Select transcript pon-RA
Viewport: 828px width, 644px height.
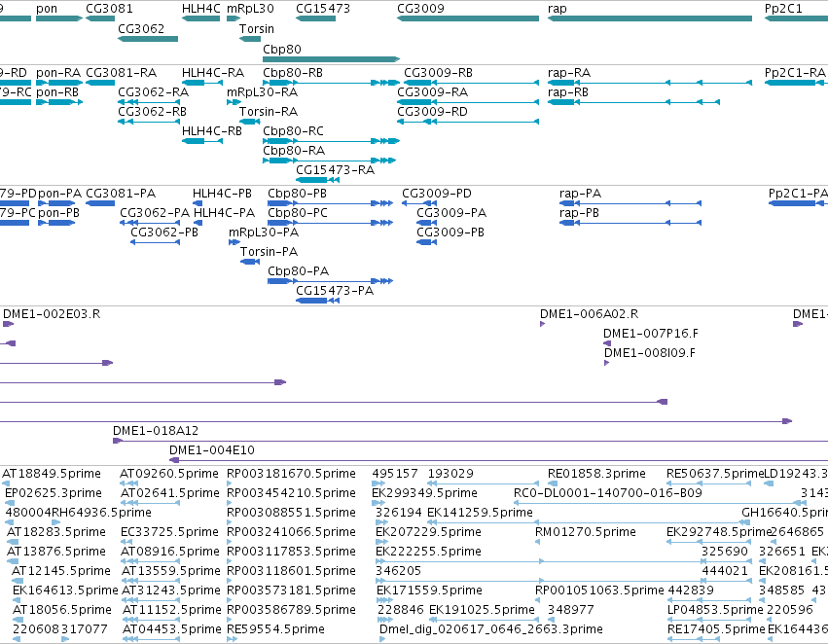point(58,73)
